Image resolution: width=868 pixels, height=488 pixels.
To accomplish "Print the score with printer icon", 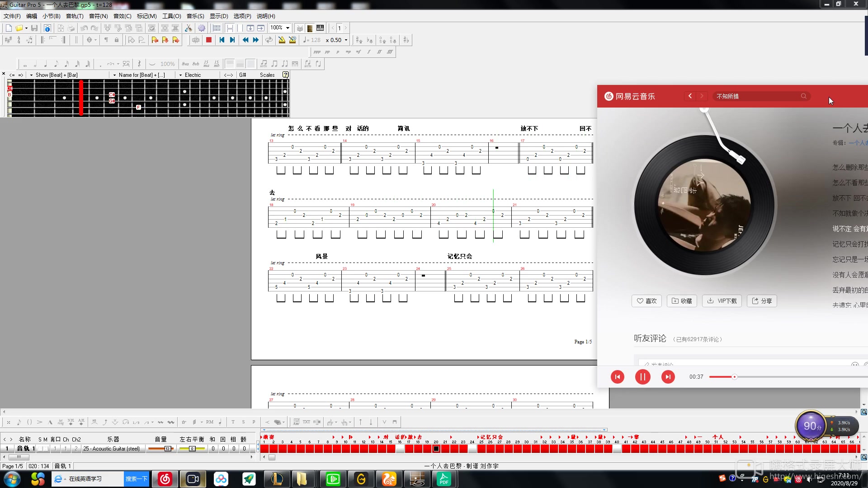I will [71, 28].
